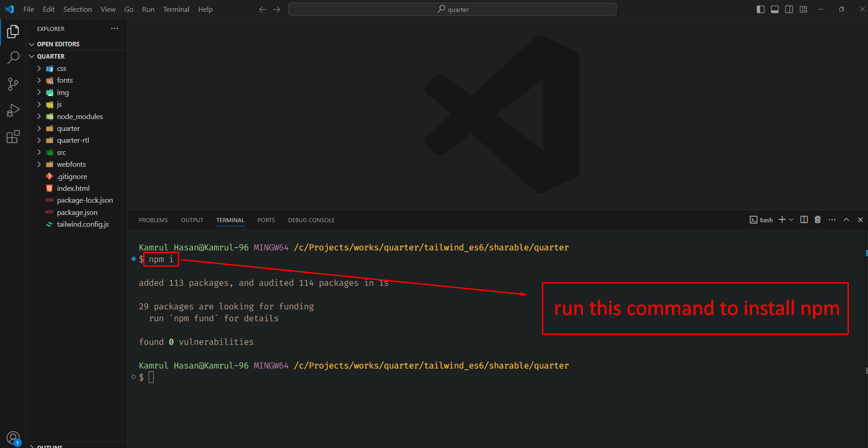Open the launch profile dropdown arrow
868x448 pixels.
click(792, 220)
